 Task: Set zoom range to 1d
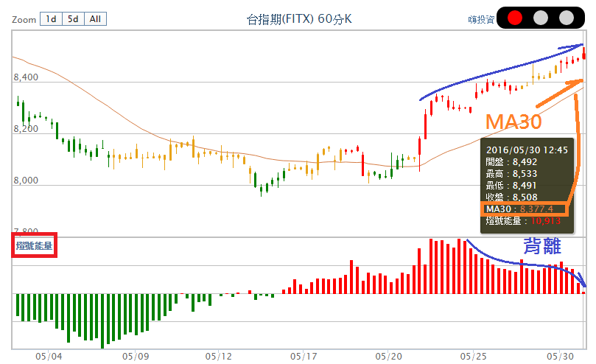pos(51,19)
